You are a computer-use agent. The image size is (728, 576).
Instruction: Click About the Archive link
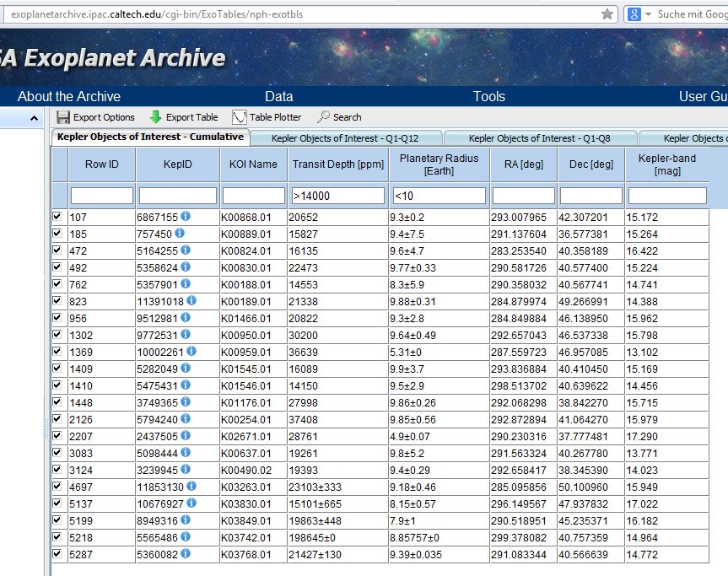click(69, 96)
